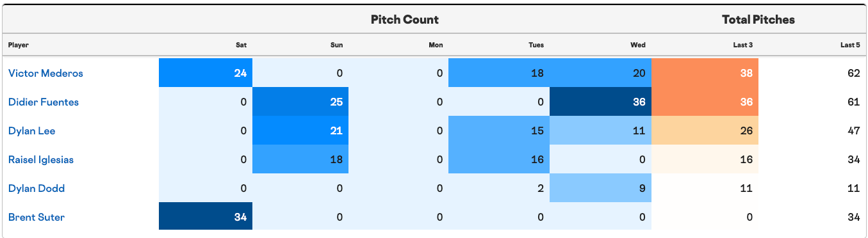Click the Pitch Count group heading
868x238 pixels.
pyautogui.click(x=405, y=19)
